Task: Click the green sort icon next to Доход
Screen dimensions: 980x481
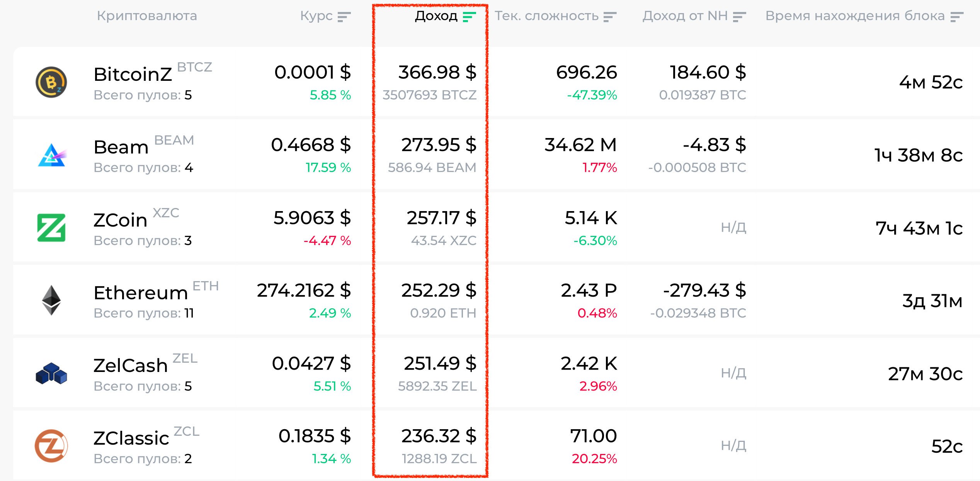Action: [x=469, y=17]
